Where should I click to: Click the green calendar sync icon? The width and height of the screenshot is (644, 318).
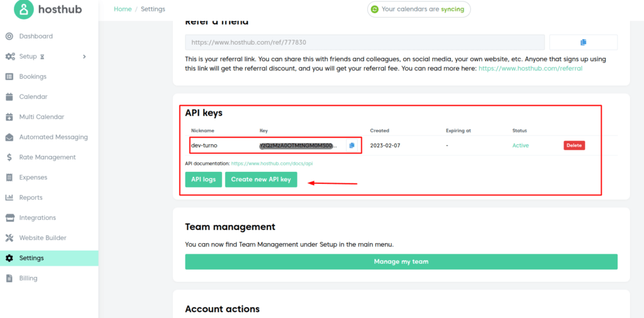[374, 9]
